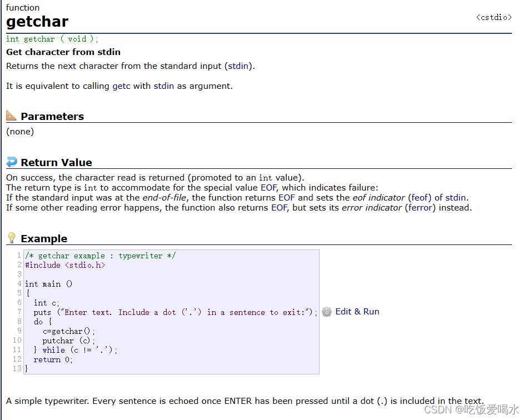Click the 'c=getchar();' code line
This screenshot has height=420, width=528.
pos(69,331)
